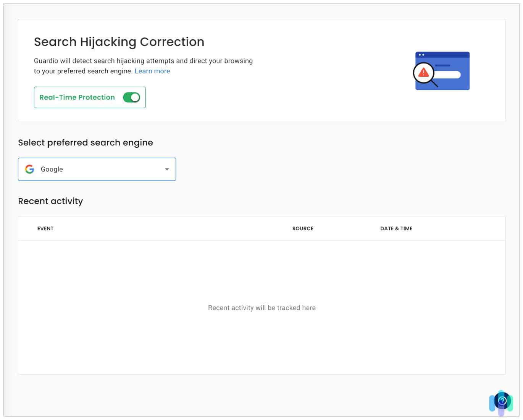The height and width of the screenshot is (420, 523).
Task: Click the Search Hijacking Correction heading
Action: coord(119,42)
